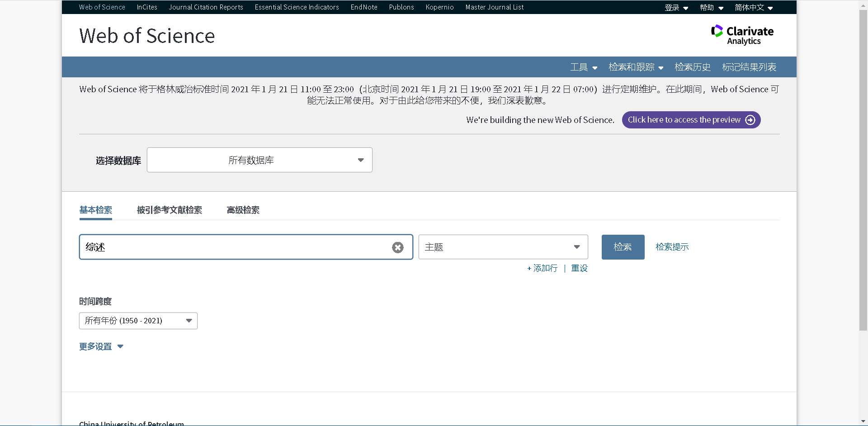Click 重设 to reset the search form
Screen dimensions: 868x426
[579, 268]
